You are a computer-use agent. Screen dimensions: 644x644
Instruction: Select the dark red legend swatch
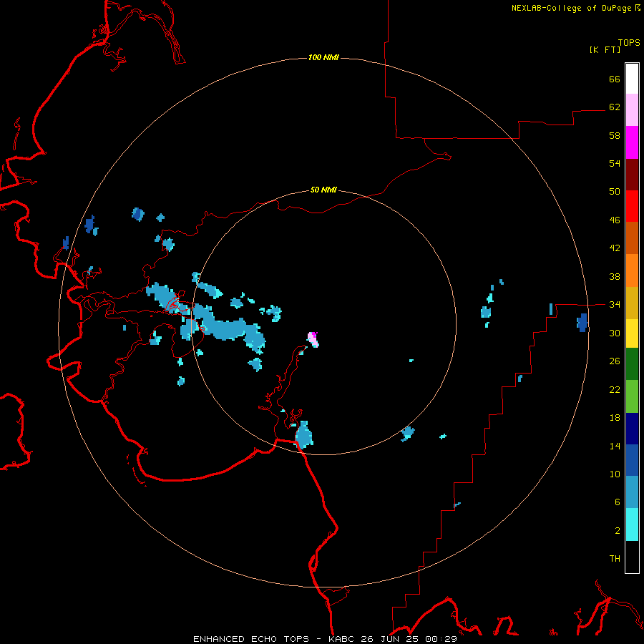632,174
